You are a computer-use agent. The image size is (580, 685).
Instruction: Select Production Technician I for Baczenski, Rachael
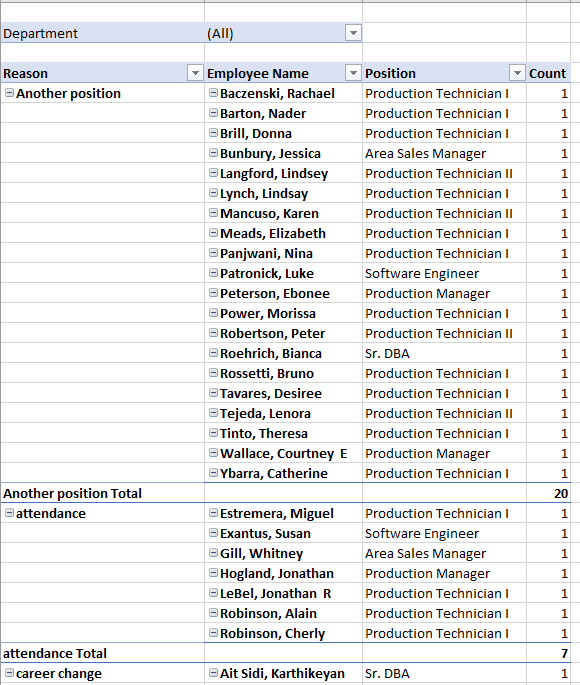click(x=444, y=93)
